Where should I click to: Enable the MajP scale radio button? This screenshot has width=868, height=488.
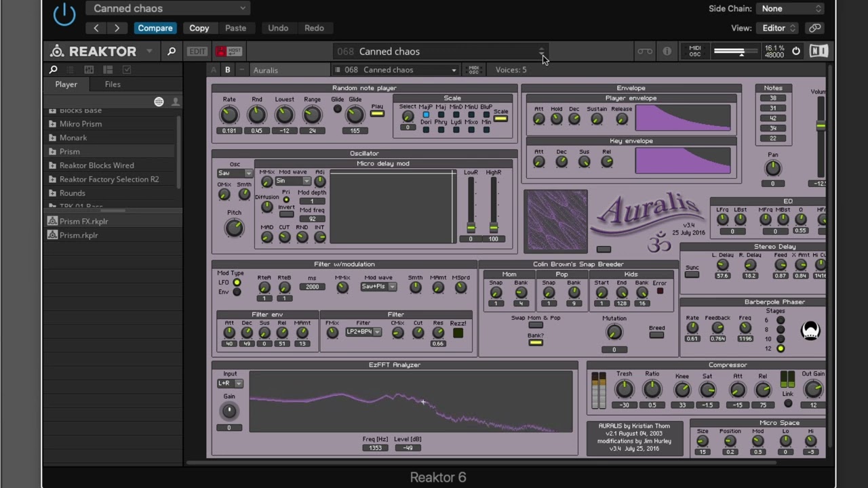pos(426,115)
